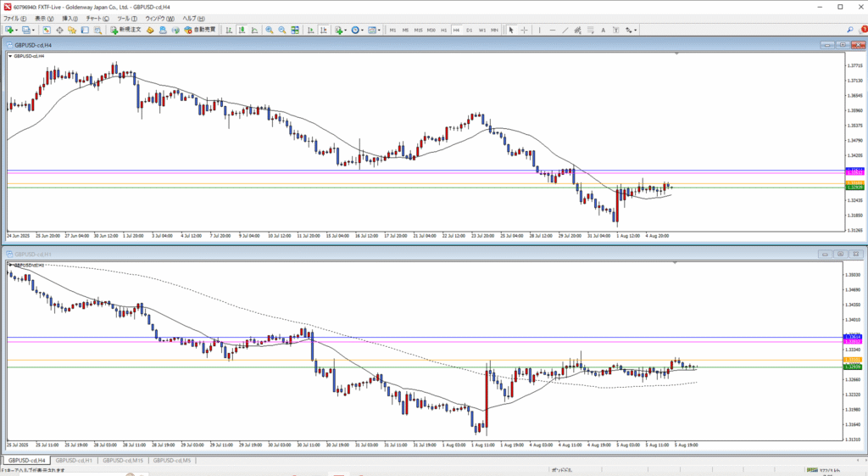The width and height of the screenshot is (868, 476).
Task: Open the Data Window crosshair icon
Action: point(59,30)
